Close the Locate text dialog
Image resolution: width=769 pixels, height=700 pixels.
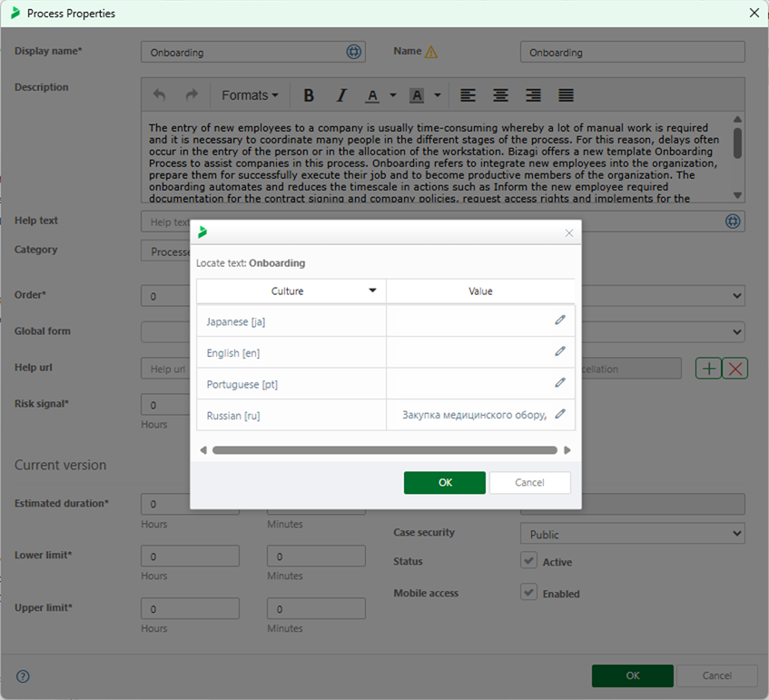[569, 233]
